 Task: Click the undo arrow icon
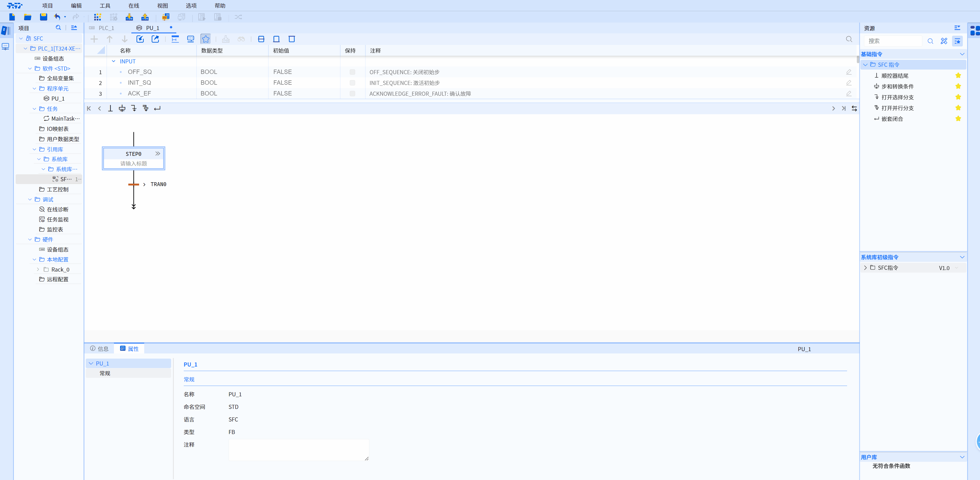(x=57, y=17)
